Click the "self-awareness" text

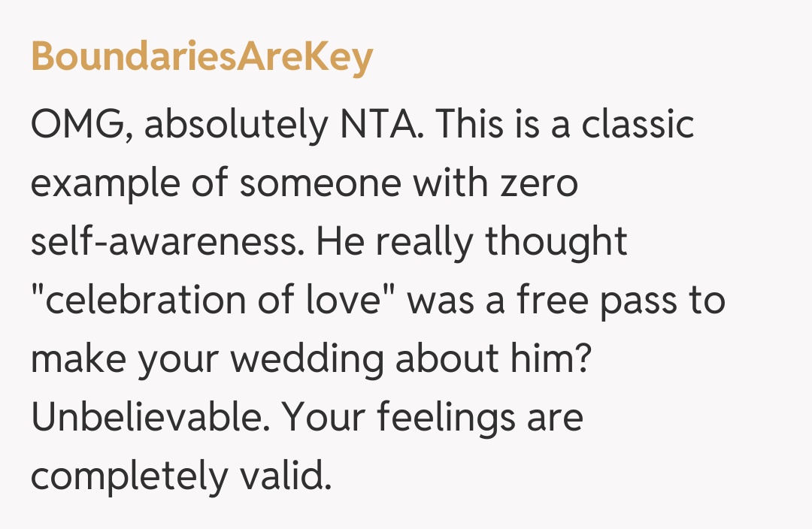[164, 242]
